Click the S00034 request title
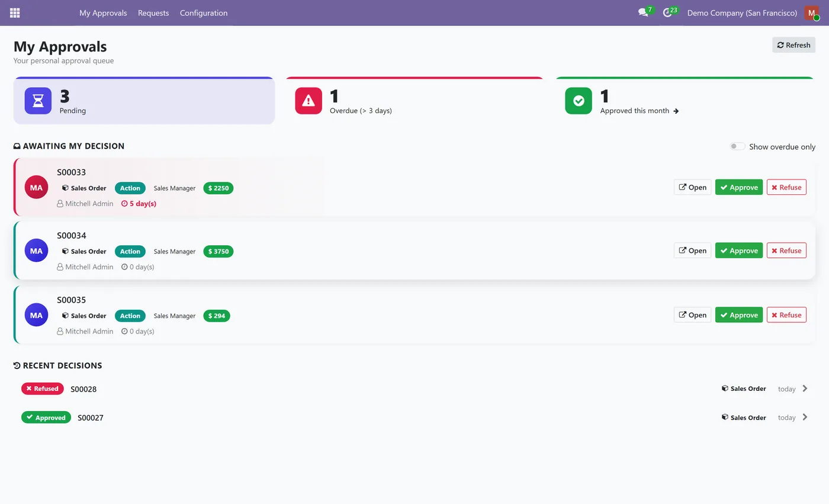The image size is (829, 504). [72, 236]
